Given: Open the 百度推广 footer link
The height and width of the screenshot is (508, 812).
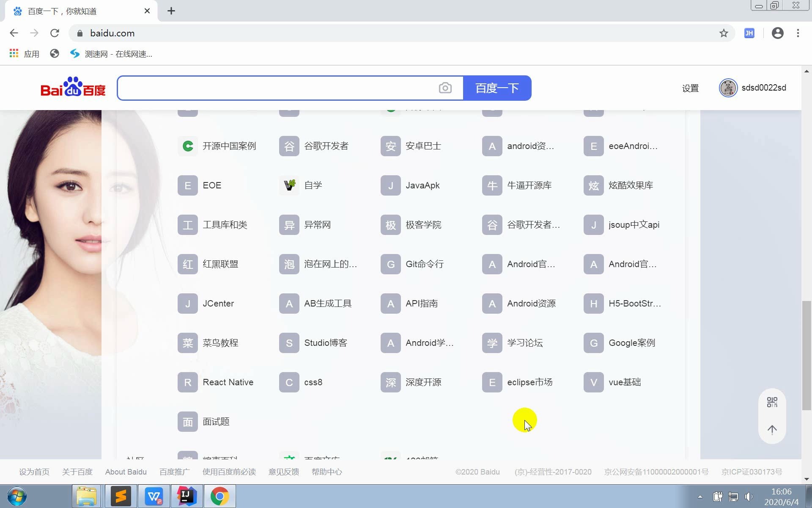Looking at the screenshot, I should [175, 472].
